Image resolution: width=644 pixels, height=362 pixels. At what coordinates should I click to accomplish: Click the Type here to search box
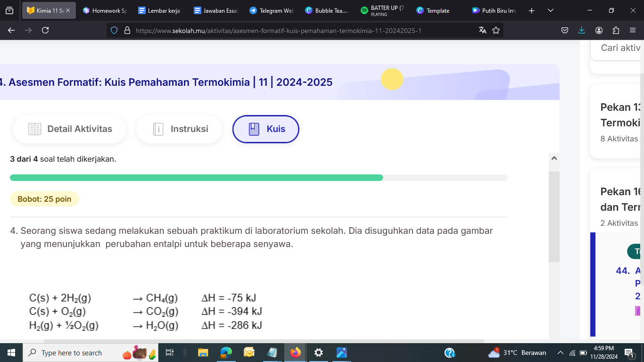click(x=91, y=353)
